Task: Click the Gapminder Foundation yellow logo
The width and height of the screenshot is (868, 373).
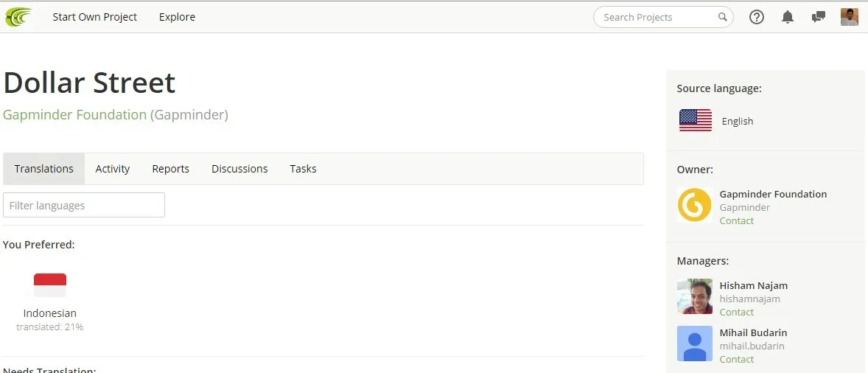Action: [x=694, y=205]
